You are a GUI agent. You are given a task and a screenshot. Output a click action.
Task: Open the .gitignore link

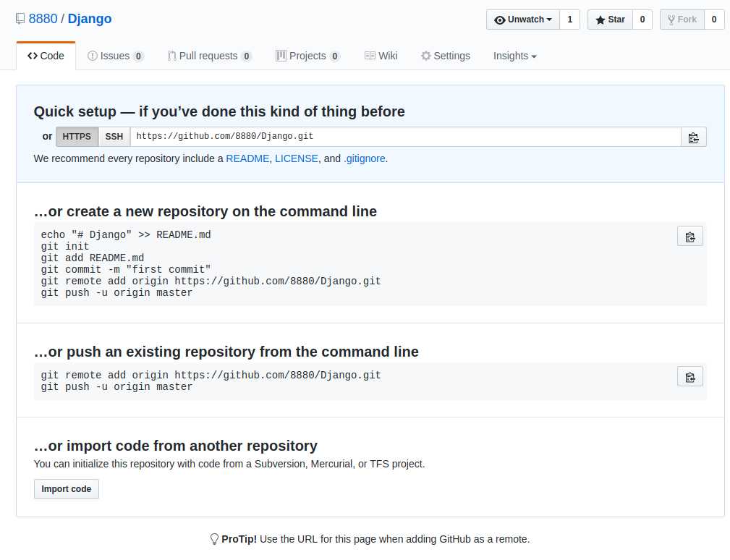click(x=365, y=158)
